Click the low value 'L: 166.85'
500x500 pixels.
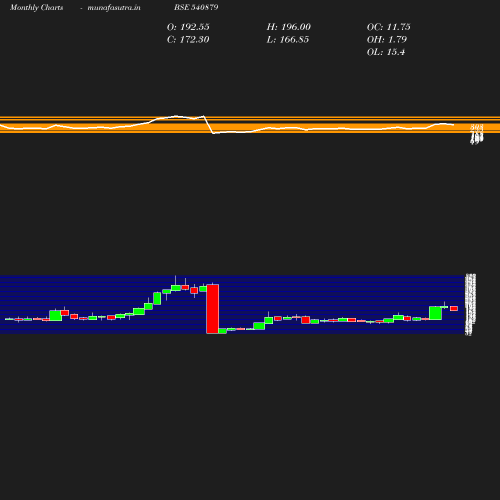point(288,39)
